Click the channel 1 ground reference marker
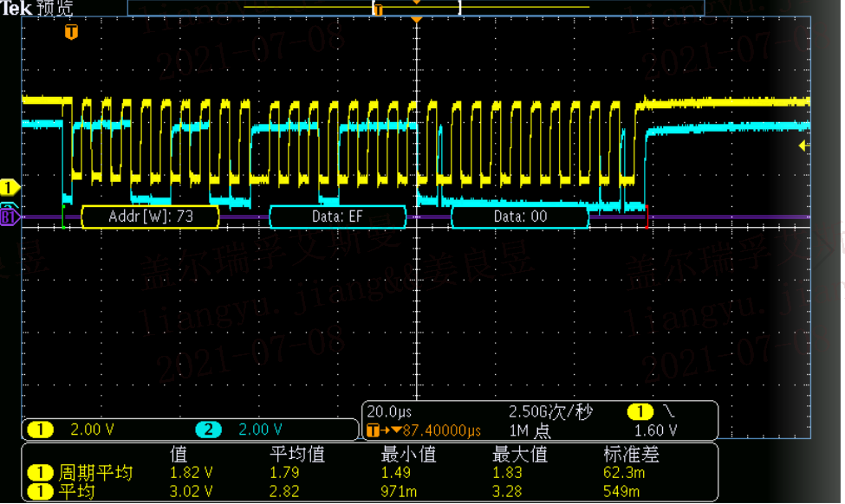The height and width of the screenshot is (504, 845). [10, 187]
